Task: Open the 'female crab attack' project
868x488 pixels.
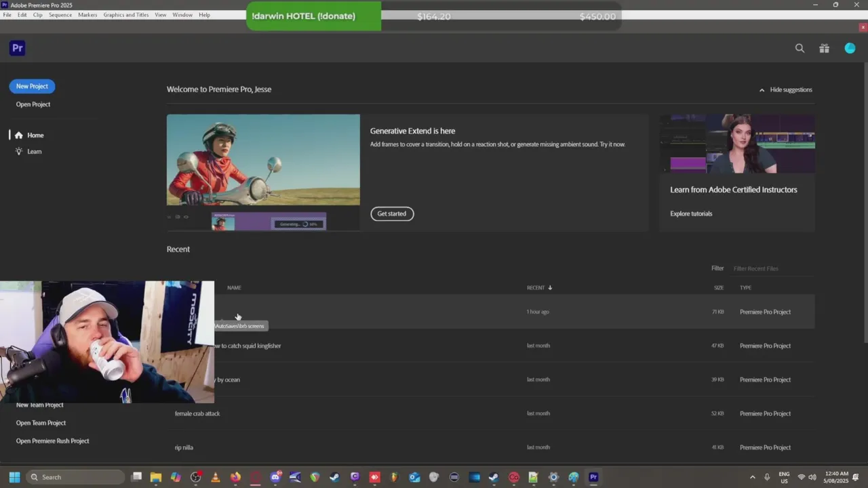Action: [x=491, y=413]
